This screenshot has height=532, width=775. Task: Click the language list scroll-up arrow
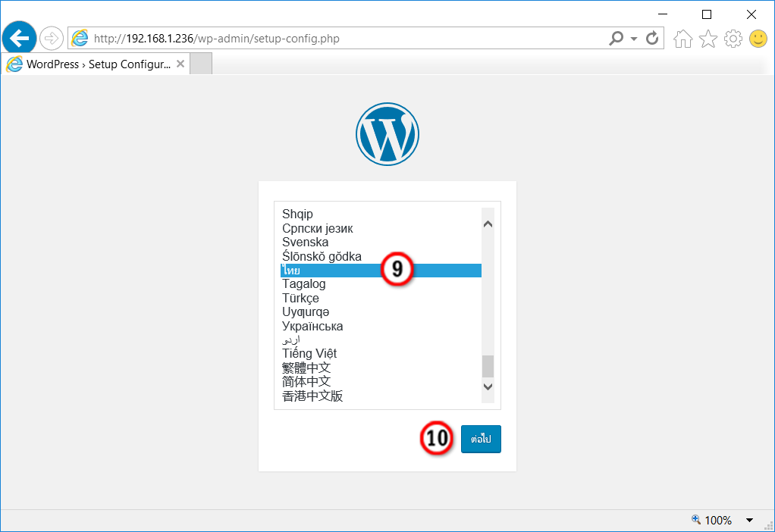[488, 224]
